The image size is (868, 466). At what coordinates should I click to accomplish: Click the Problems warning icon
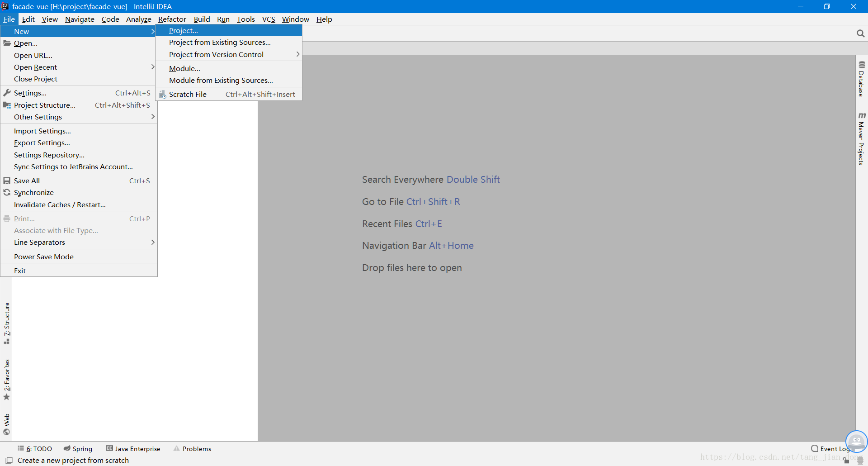click(x=177, y=448)
